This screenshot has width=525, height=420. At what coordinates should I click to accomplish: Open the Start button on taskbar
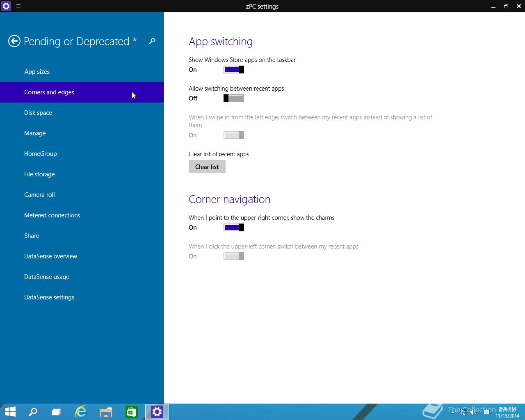pos(10,412)
